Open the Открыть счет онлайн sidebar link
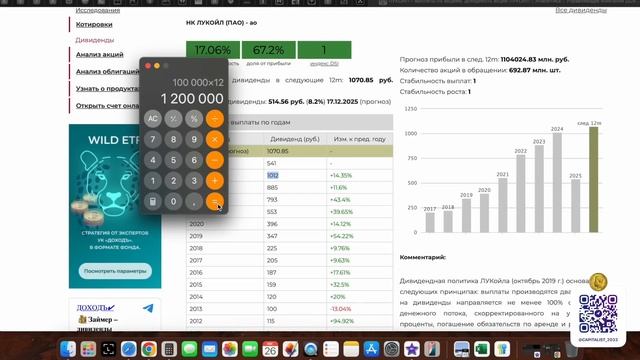640x360 pixels. [x=108, y=106]
